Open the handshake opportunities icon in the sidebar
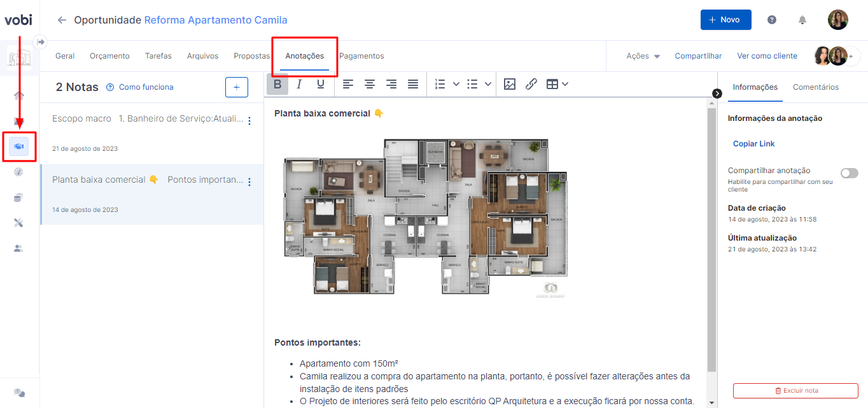This screenshot has height=408, width=868. 18,147
